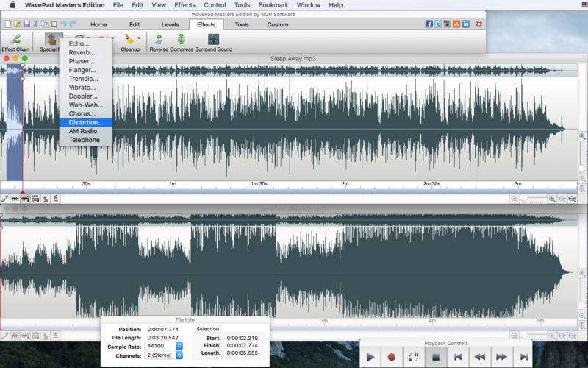Open the Bookmark menu
Viewport: 588px width, 368px height.
pos(273,5)
